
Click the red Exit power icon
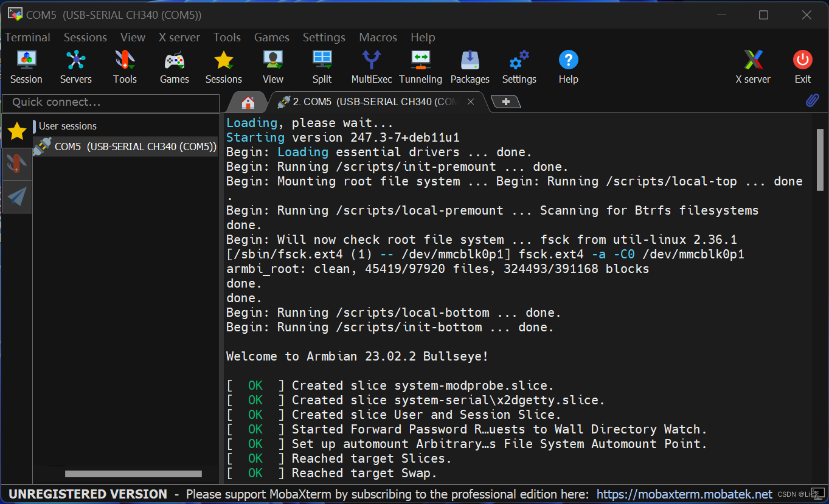coord(802,67)
